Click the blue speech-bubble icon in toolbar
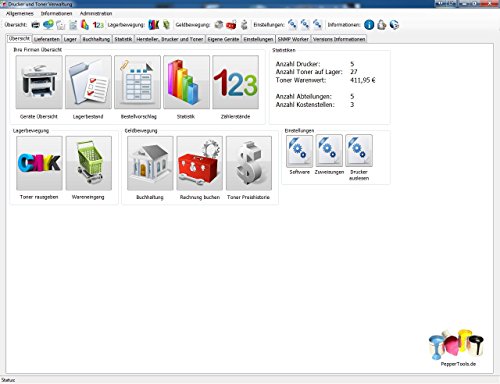 click(48, 25)
